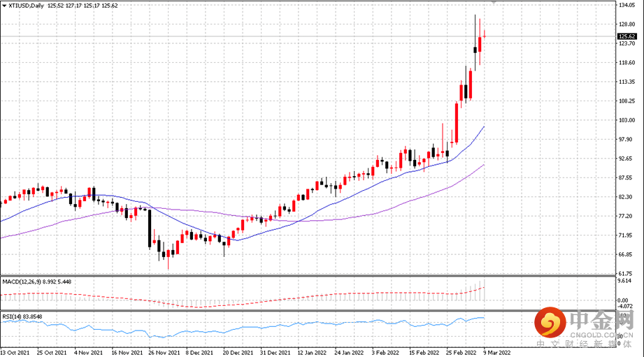Click the XTIUSD,Daily symbol label
This screenshot has width=644, height=357.
[x=26, y=6]
